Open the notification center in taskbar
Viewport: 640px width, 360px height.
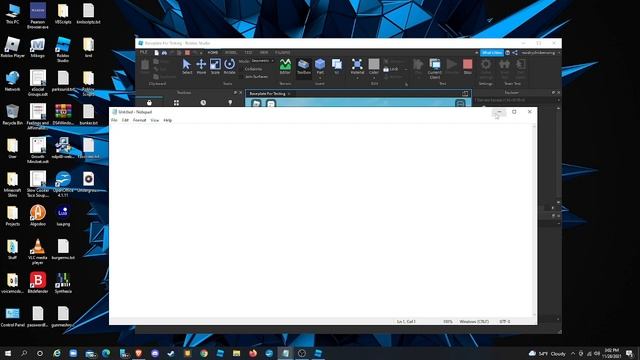(629, 353)
